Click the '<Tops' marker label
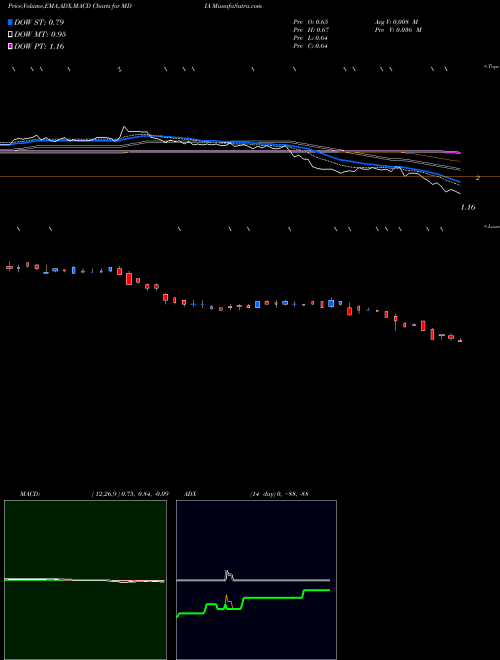The height and width of the screenshot is (660, 500). [492, 67]
